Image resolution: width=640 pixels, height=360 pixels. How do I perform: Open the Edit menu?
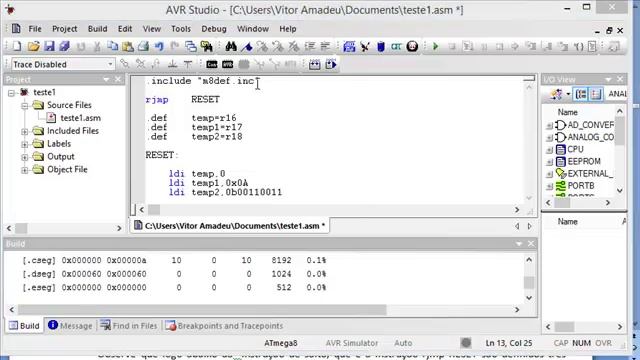[125, 29]
